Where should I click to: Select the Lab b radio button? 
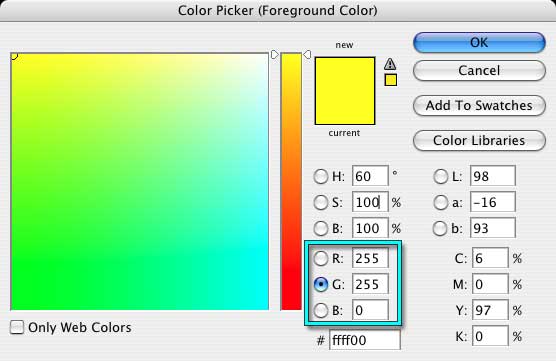(440, 228)
